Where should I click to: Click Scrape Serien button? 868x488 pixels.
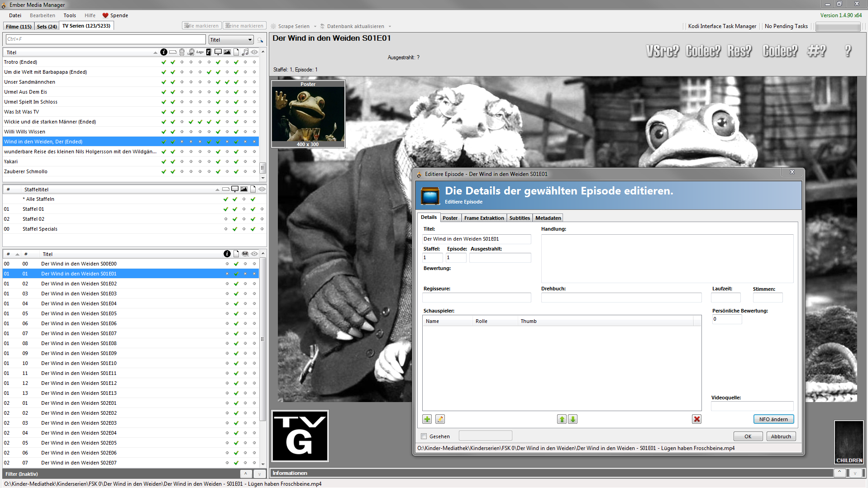click(290, 26)
